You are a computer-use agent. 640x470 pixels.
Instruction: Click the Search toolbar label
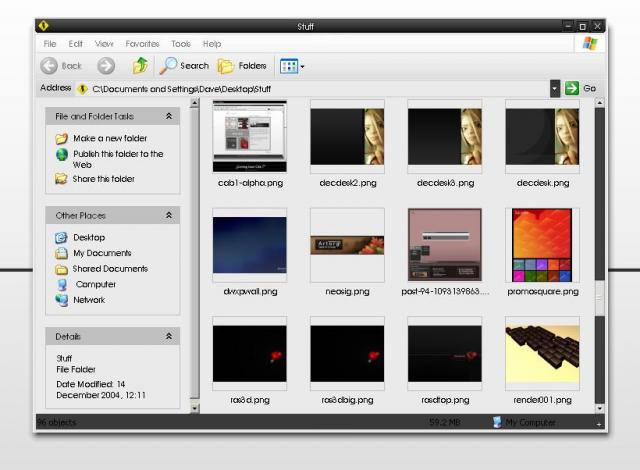coord(194,66)
